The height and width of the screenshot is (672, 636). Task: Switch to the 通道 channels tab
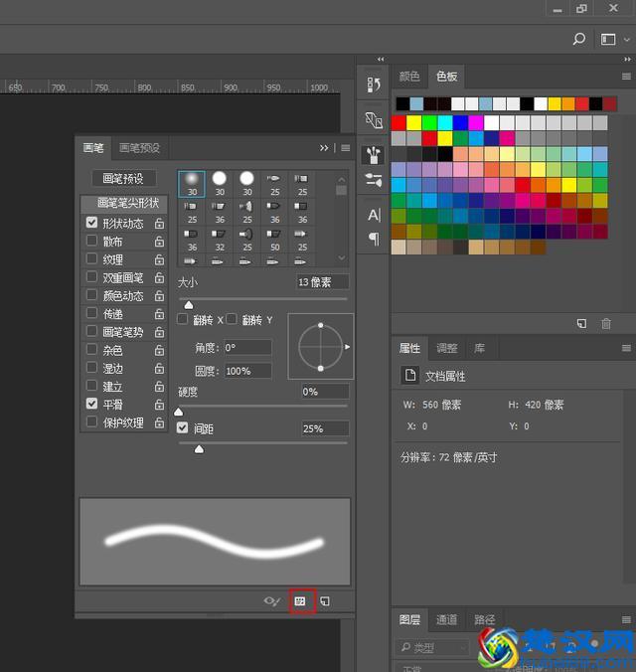click(x=447, y=619)
